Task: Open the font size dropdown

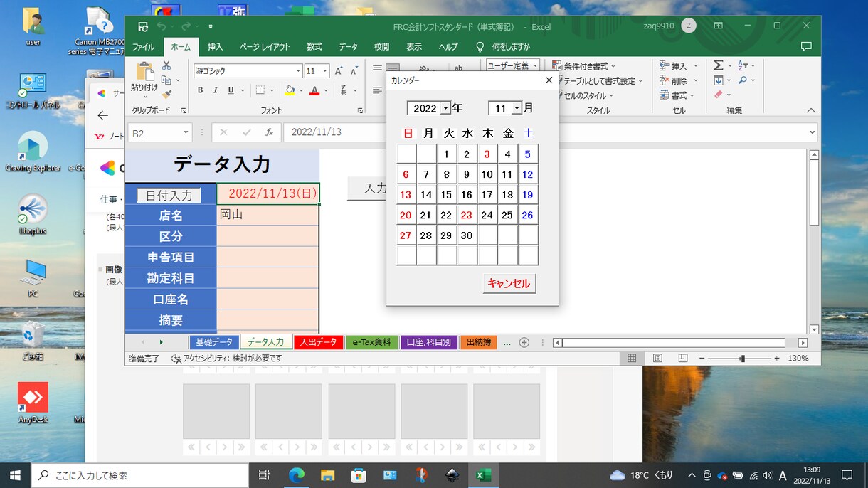Action: pyautogui.click(x=325, y=71)
